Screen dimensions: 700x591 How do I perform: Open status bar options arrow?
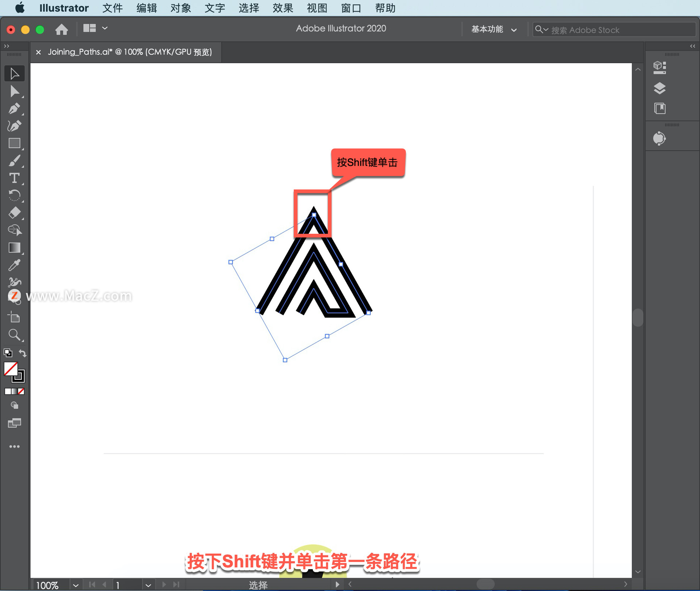point(337,584)
